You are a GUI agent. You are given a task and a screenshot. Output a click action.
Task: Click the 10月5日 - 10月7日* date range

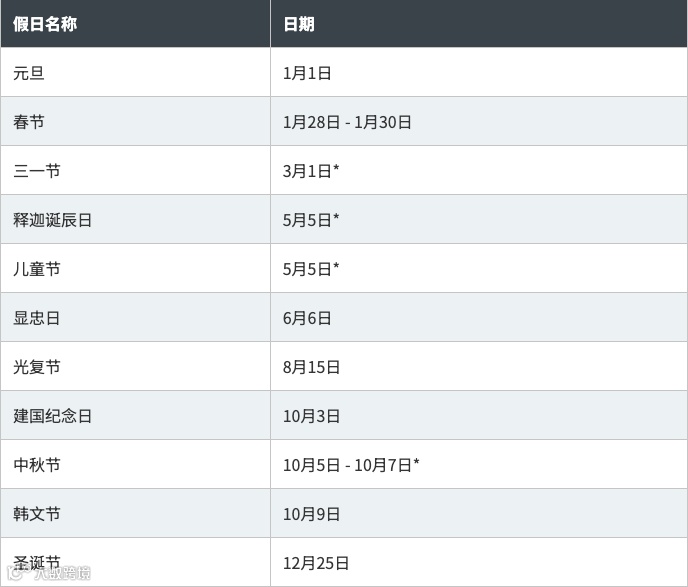click(x=351, y=465)
